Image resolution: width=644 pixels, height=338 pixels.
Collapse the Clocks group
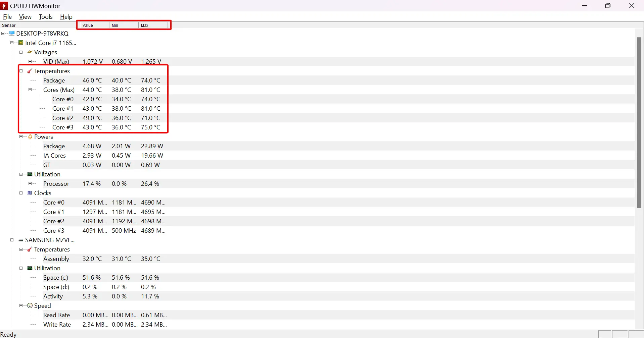click(21, 193)
